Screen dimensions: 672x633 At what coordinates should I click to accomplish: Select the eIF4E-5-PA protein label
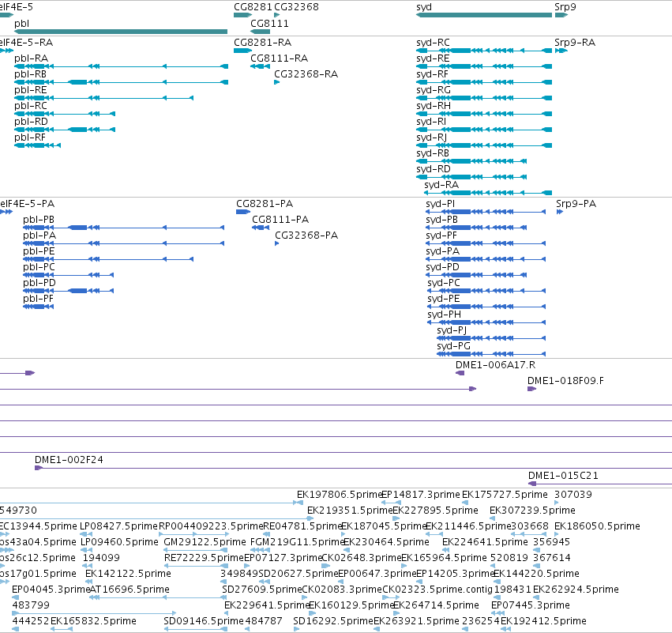coord(28,204)
